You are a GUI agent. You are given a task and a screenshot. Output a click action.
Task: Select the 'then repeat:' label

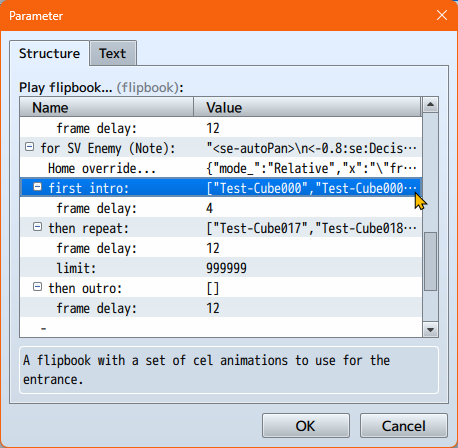click(89, 228)
